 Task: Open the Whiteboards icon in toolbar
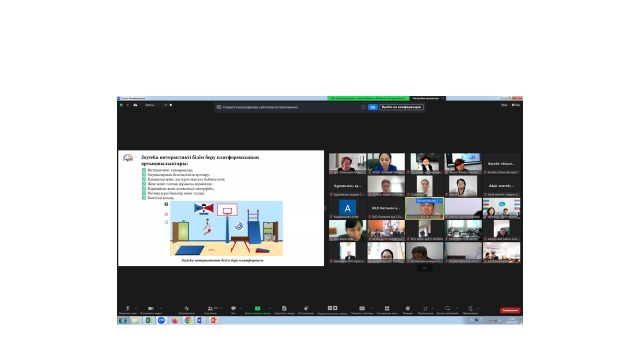pos(447,309)
